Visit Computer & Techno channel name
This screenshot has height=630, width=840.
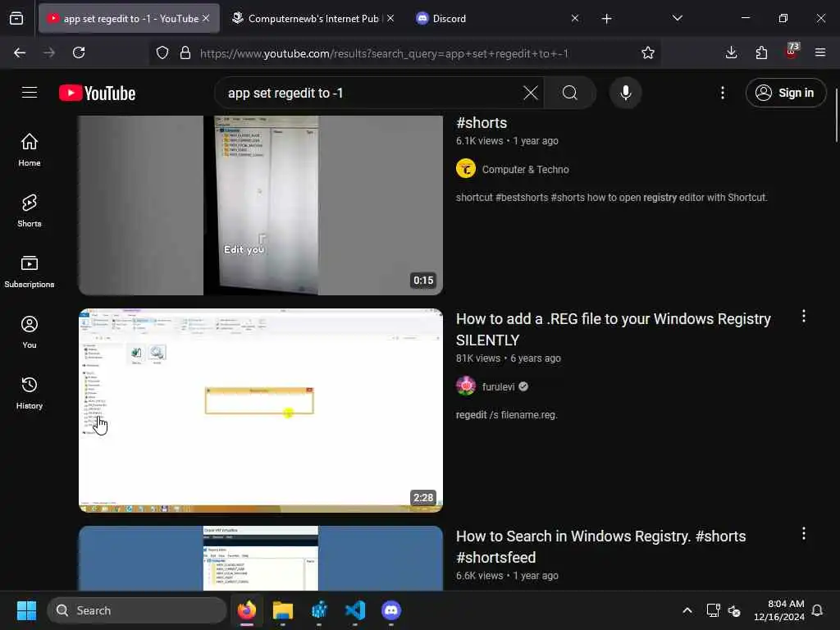point(525,169)
